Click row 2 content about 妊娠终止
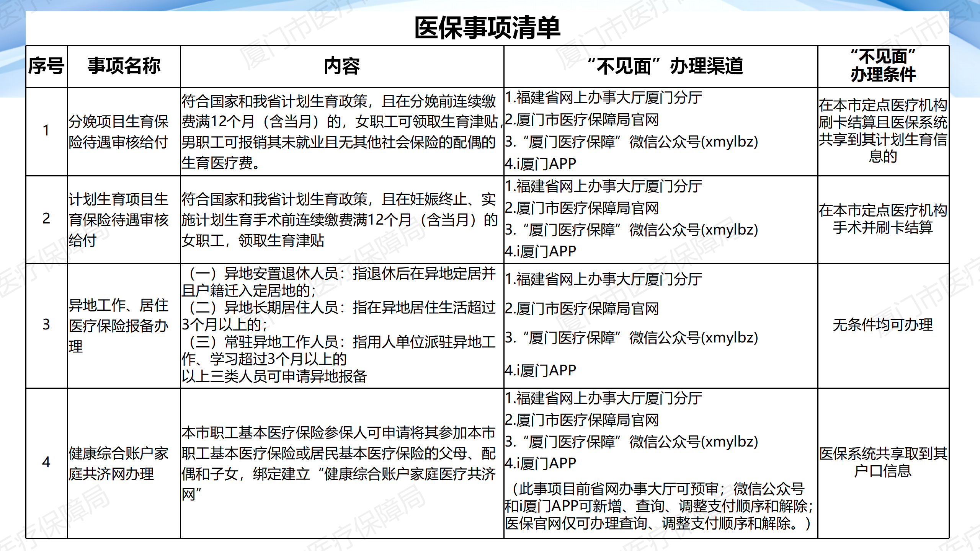The width and height of the screenshot is (980, 551). (x=340, y=220)
